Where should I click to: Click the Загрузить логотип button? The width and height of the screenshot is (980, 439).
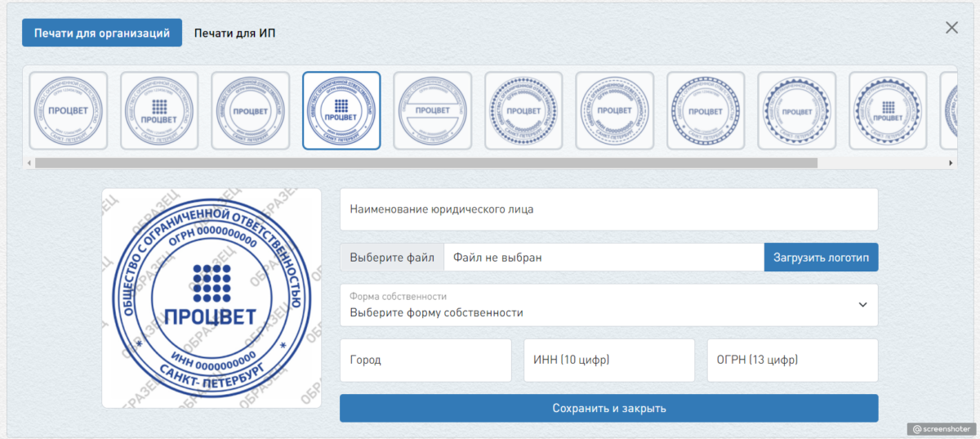click(x=821, y=258)
